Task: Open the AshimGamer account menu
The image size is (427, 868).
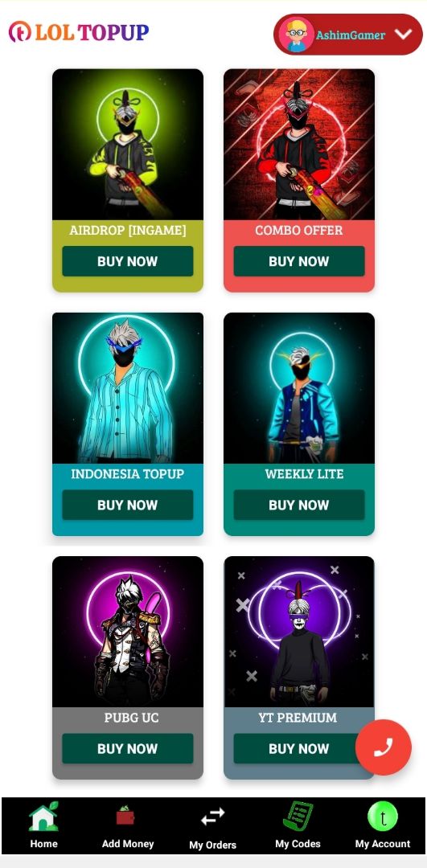Action: (x=348, y=35)
